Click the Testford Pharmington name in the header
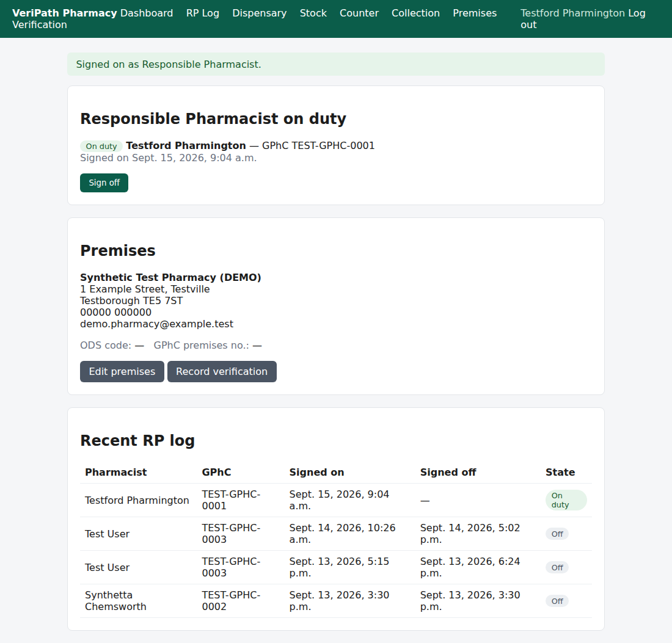Image resolution: width=672 pixels, height=643 pixels. 572,13
